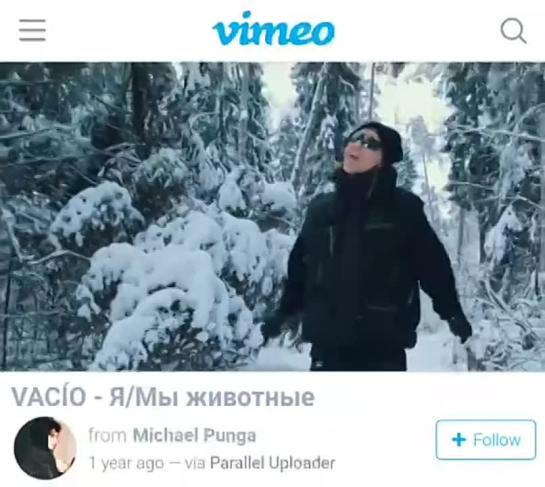Viewport: 545px width, 487px height.
Task: Visit the Parallel Uploader link
Action: (272, 463)
